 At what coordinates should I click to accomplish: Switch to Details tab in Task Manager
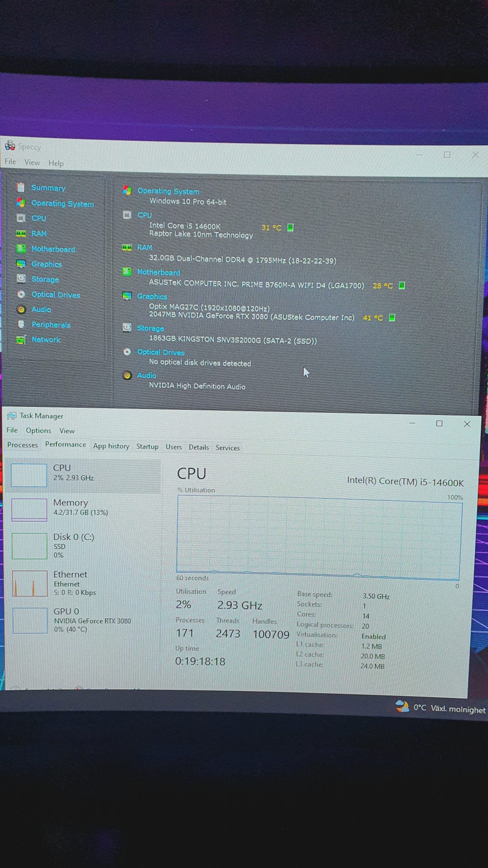199,447
